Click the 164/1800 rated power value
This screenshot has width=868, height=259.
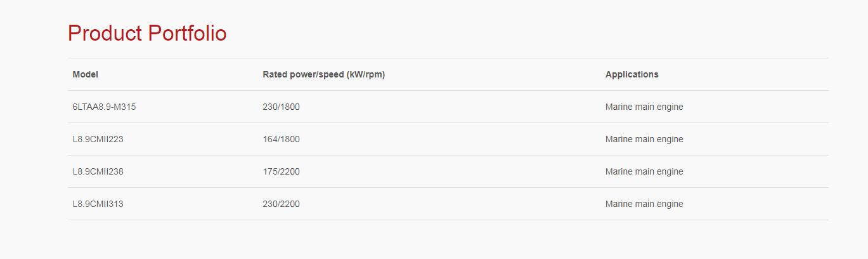(281, 139)
